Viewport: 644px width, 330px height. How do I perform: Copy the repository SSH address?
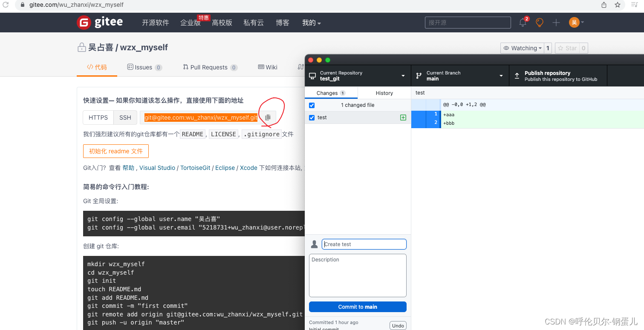point(268,117)
